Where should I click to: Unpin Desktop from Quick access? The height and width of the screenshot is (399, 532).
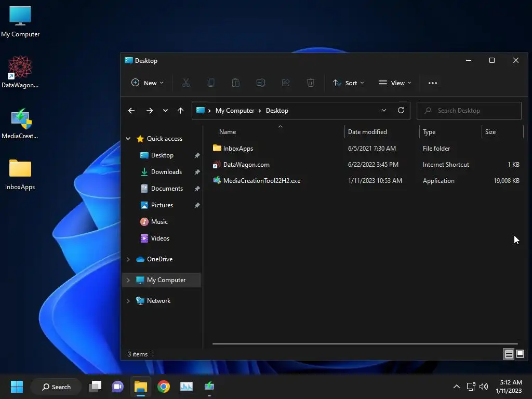[x=197, y=155]
